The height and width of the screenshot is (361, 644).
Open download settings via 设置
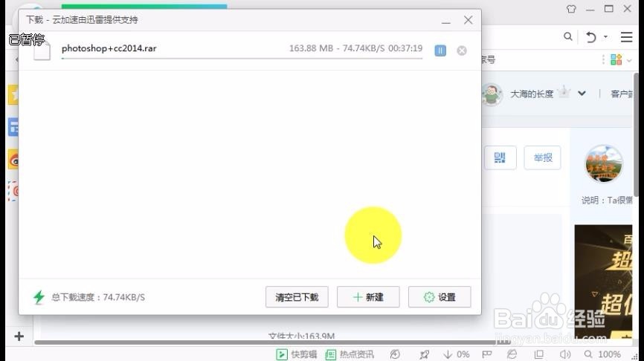coord(439,297)
